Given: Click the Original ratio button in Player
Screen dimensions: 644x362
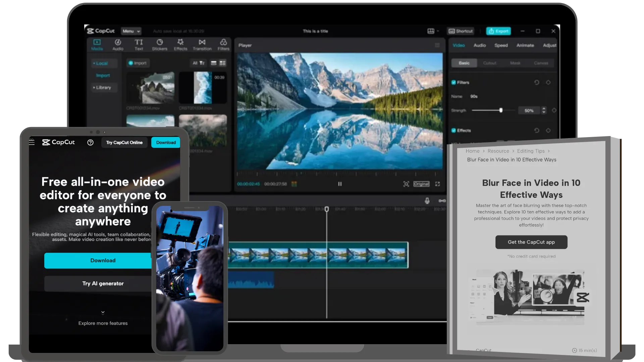Looking at the screenshot, I should tap(421, 184).
